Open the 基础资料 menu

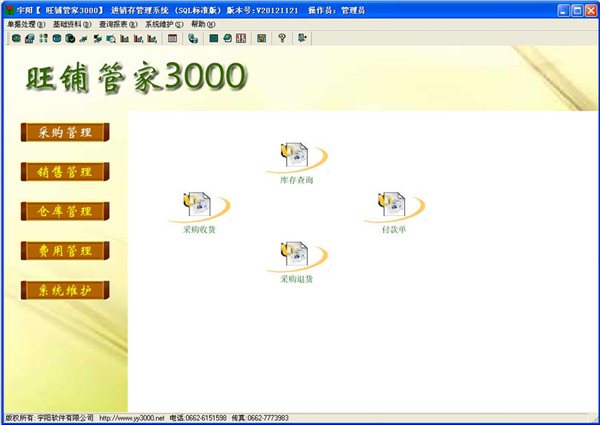point(72,24)
